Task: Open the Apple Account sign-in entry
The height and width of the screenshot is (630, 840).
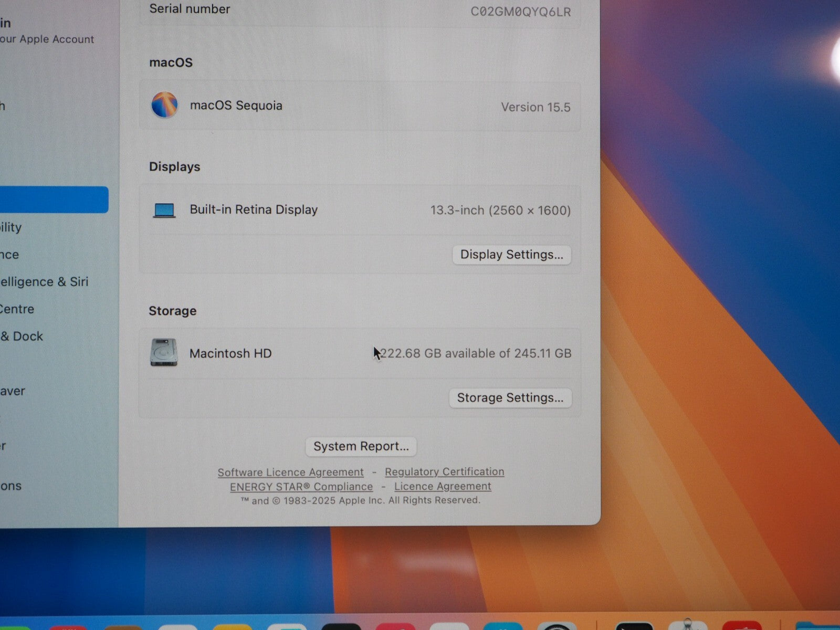Action: pos(47,31)
